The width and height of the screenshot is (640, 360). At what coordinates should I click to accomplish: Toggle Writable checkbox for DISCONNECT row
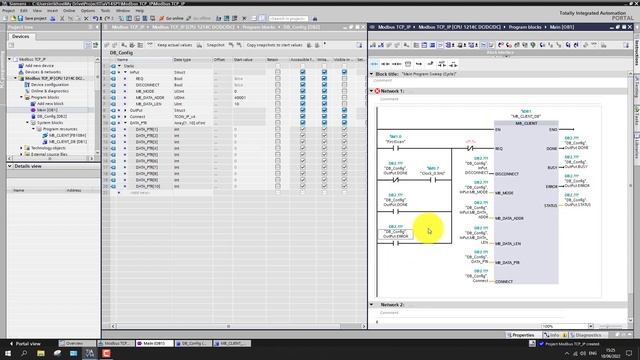(324, 85)
